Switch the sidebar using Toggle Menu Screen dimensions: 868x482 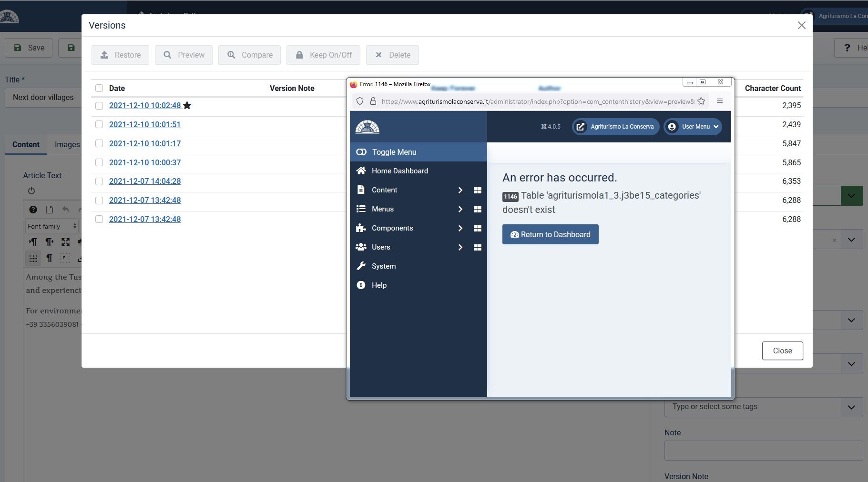pos(394,152)
